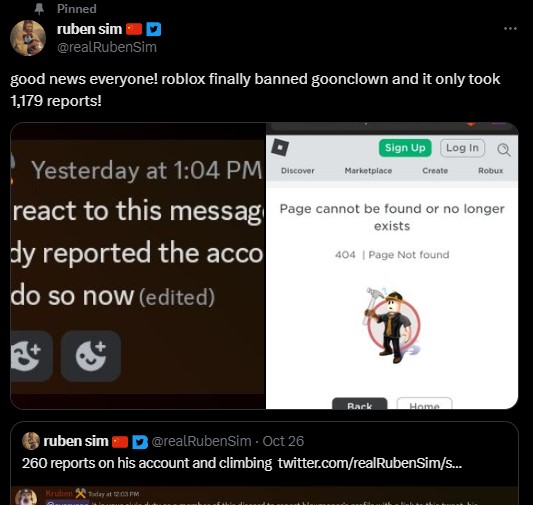The height and width of the screenshot is (505, 533).
Task: Click the green Sign Up button
Action: (405, 148)
